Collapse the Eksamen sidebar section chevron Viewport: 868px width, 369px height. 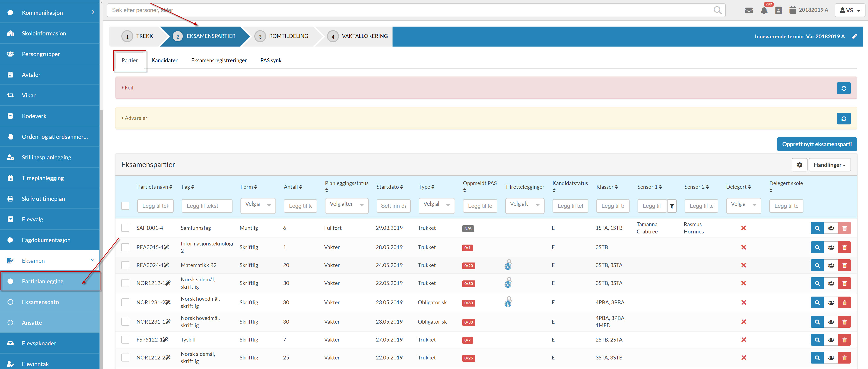tap(92, 260)
